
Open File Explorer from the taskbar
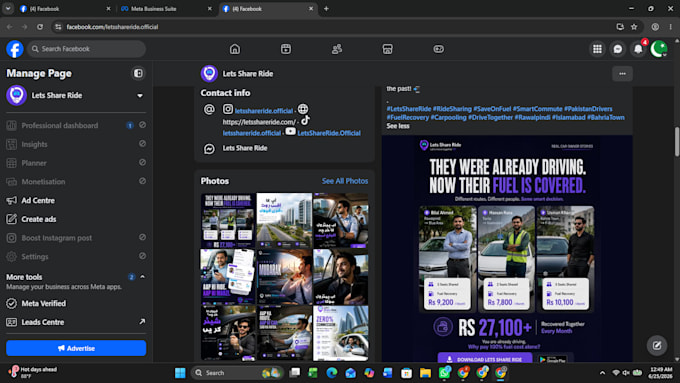click(x=425, y=373)
